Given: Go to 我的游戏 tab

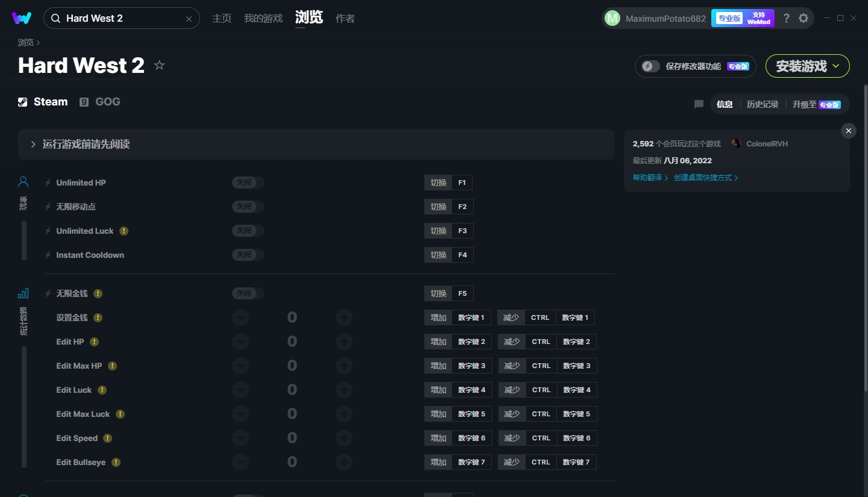Looking at the screenshot, I should click(x=263, y=19).
